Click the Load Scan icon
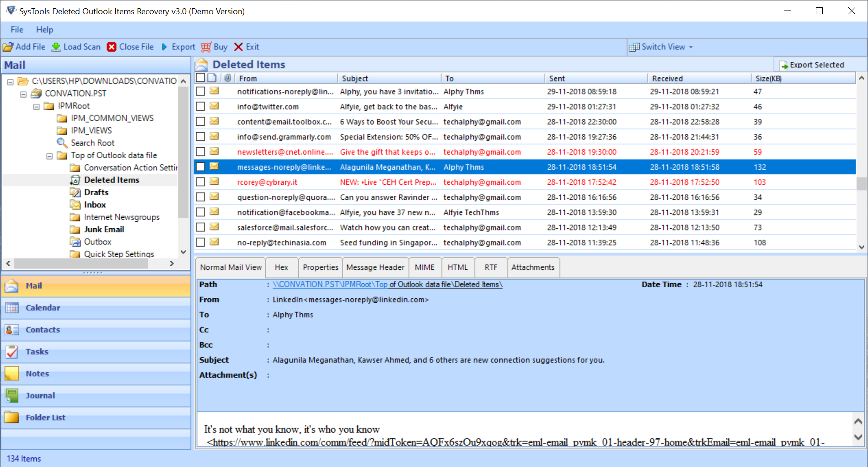Screen dimensions: 868x467 click(x=56, y=47)
